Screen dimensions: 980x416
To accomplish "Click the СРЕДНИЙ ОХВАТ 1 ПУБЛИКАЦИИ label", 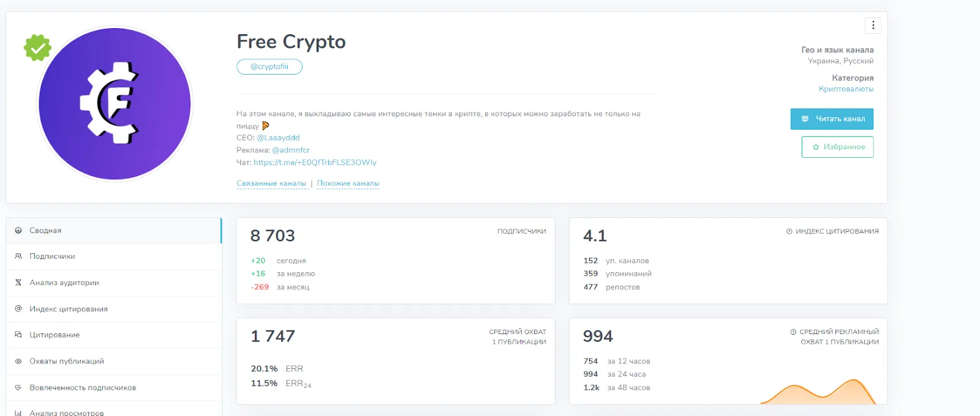I will tap(518, 336).
